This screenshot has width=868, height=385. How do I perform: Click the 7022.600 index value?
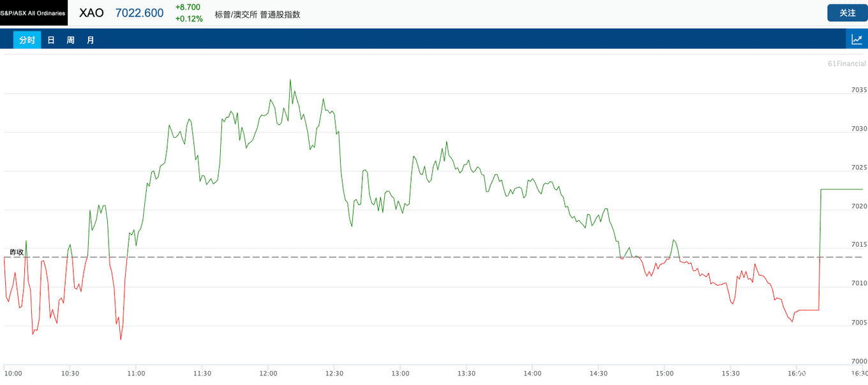(139, 13)
